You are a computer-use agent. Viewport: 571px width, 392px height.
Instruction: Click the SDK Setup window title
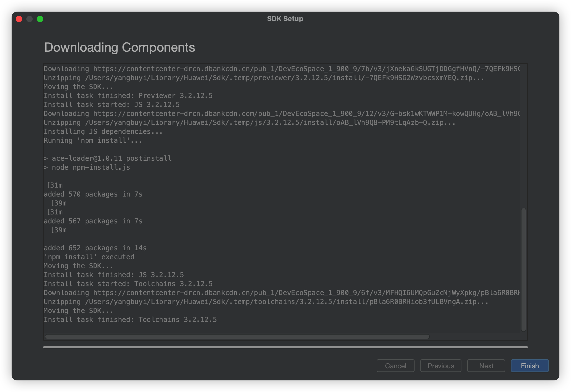[x=285, y=19]
